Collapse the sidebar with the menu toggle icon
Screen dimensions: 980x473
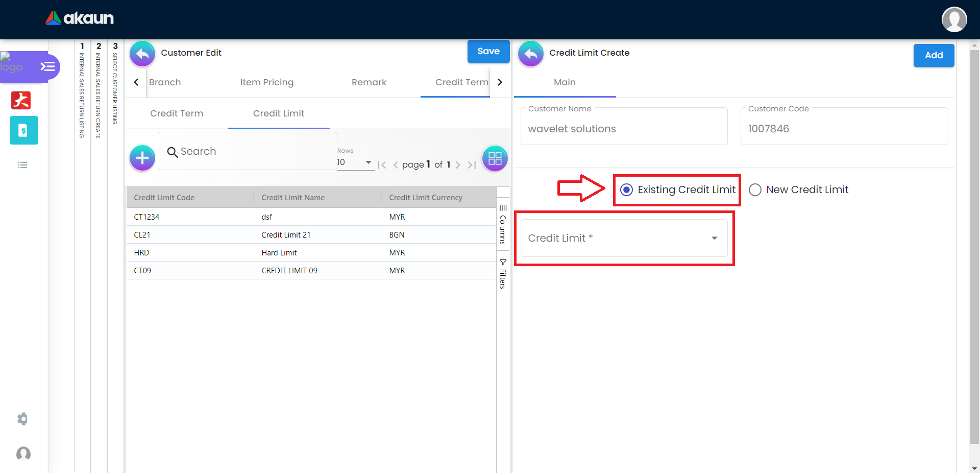47,67
